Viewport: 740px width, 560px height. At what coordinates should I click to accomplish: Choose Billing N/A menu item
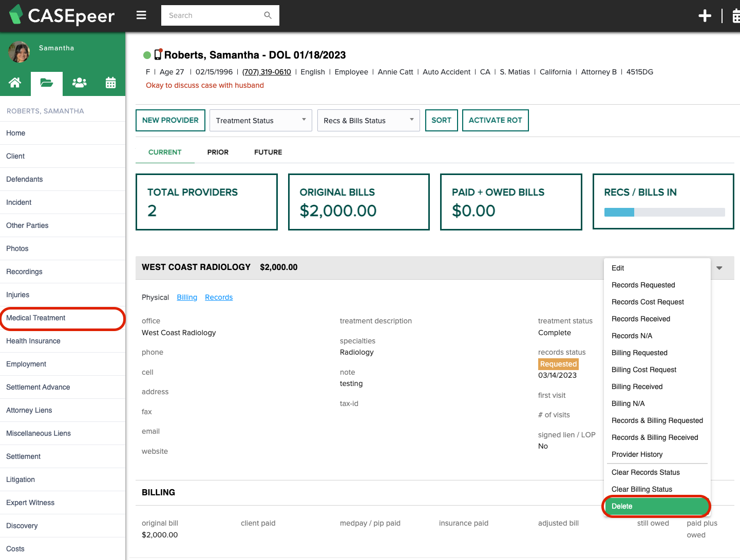click(x=657, y=403)
